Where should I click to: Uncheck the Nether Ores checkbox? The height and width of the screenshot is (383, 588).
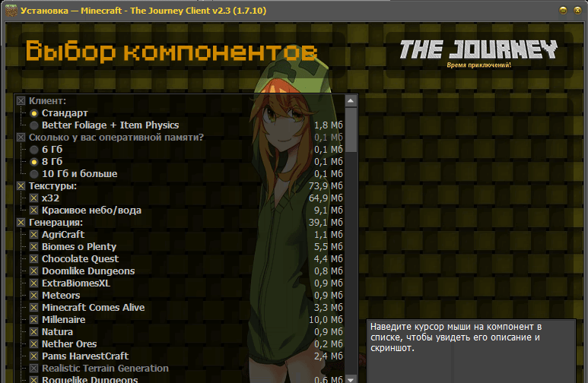(x=34, y=344)
